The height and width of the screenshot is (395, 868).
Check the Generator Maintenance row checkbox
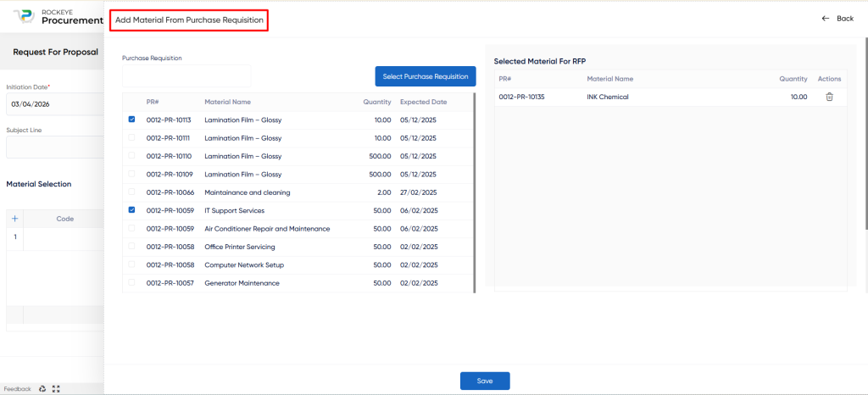[x=131, y=282]
